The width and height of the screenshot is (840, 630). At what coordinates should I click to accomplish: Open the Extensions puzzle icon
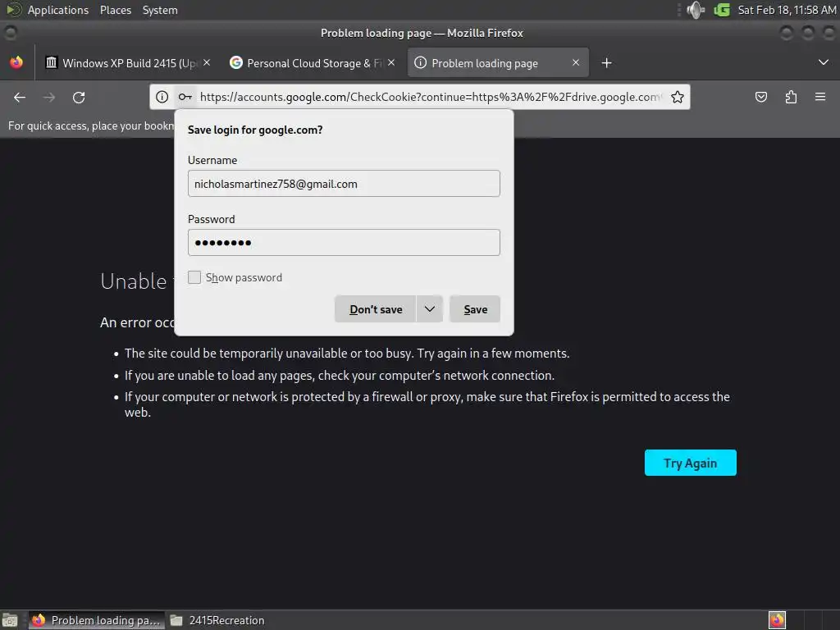791,97
